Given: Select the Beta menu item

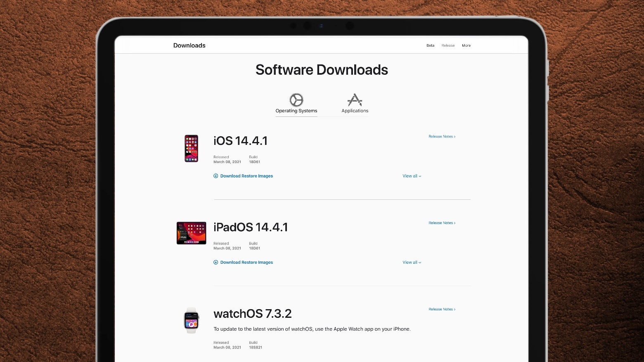Looking at the screenshot, I should [x=430, y=45].
